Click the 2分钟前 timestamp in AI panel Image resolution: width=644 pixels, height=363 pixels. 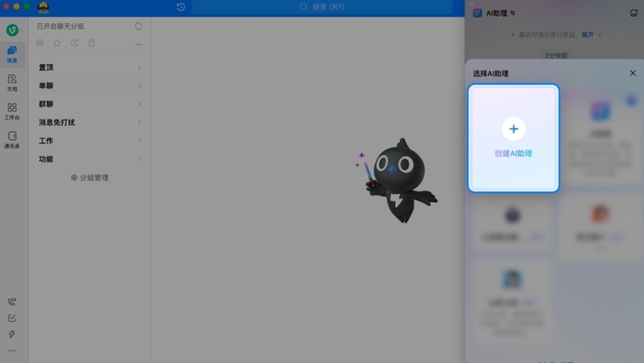click(556, 56)
